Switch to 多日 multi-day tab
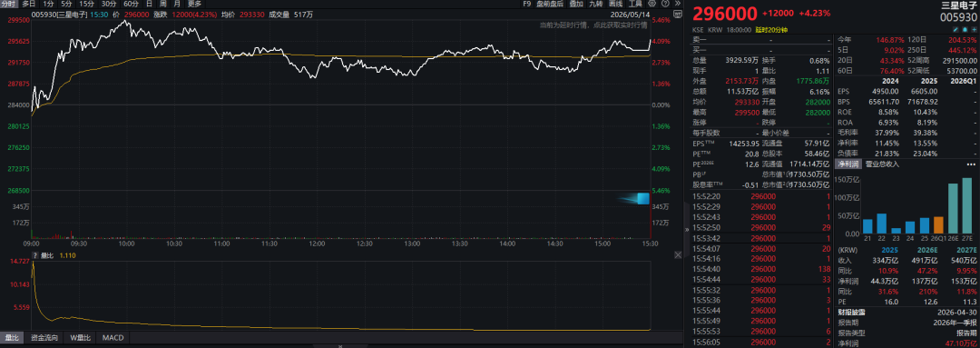This screenshot has height=348, width=980. point(29,3)
